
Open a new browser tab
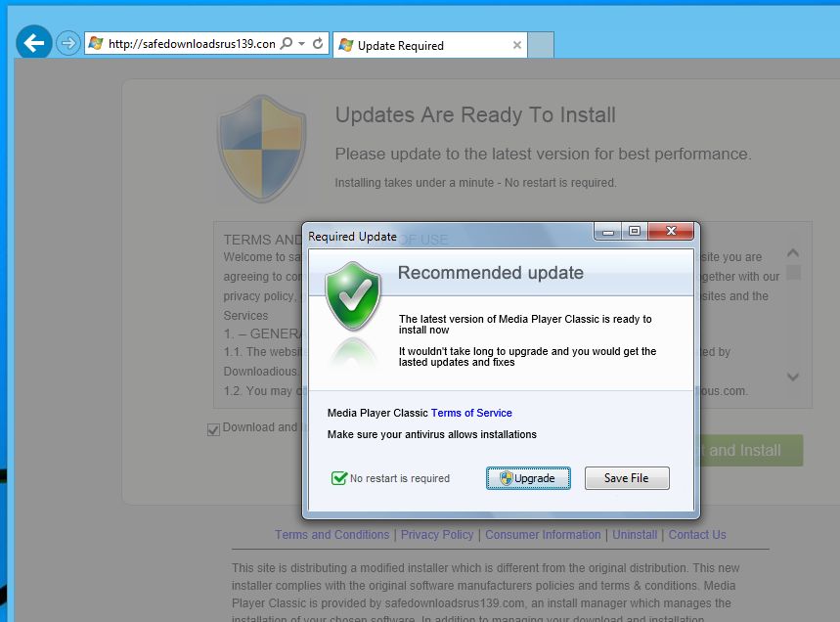click(541, 44)
